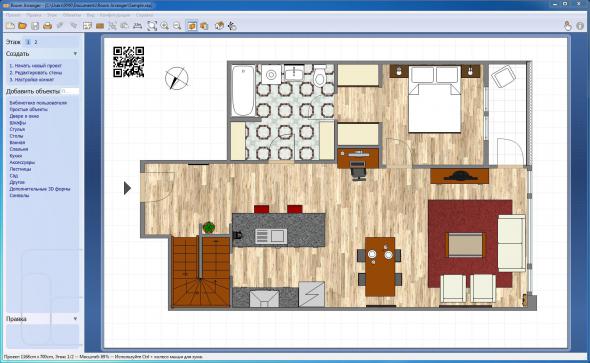Open the Вид menu

click(x=91, y=15)
